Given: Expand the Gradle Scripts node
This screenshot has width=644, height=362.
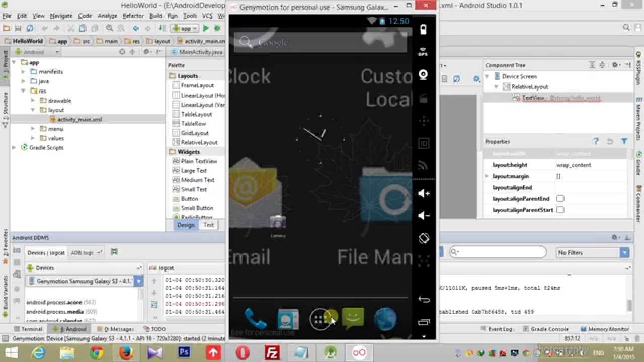Looking at the screenshot, I should (x=15, y=147).
